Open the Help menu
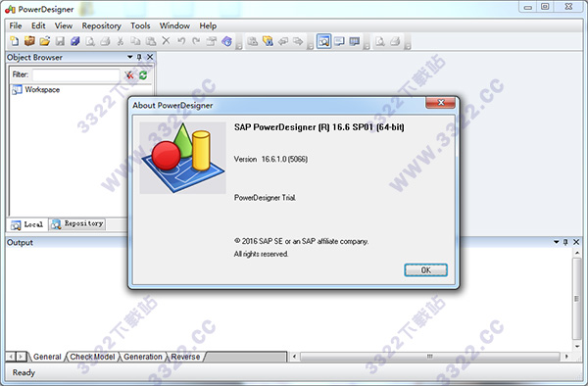Screen dimensions: 588x386 point(208,25)
